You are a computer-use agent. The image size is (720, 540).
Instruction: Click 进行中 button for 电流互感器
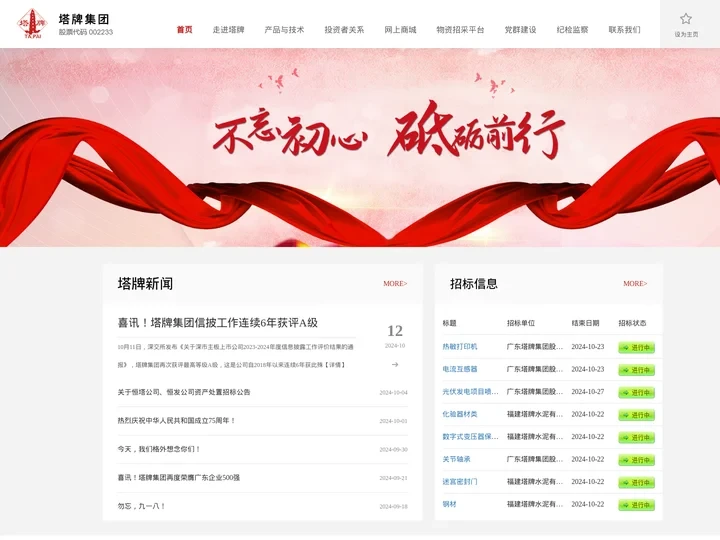636,370
